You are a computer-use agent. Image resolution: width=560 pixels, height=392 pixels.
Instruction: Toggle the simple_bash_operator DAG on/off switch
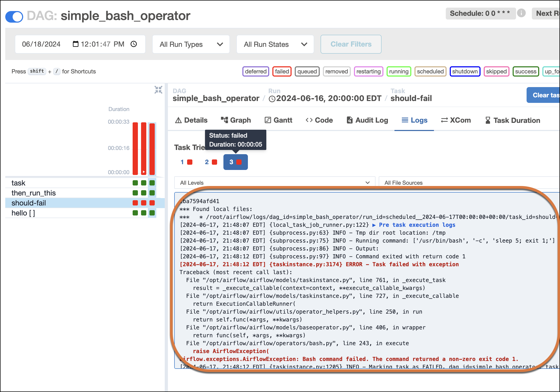[x=14, y=16]
